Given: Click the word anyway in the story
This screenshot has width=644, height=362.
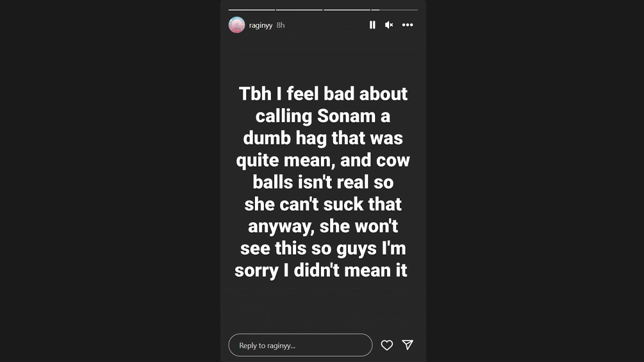Looking at the screenshot, I should pos(281,227).
